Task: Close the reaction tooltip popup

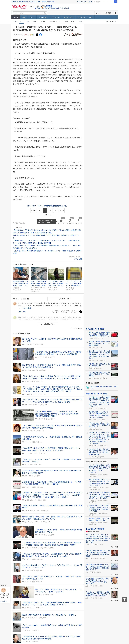Action: [55, 220]
